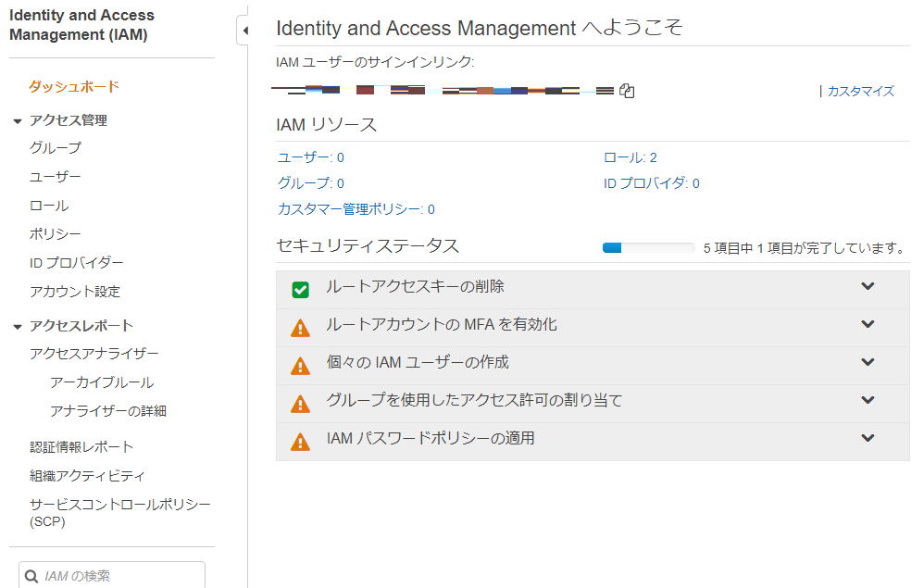Screen dimensions: 924x588
Task: Expand the 個々の IAM ユーザーの作成 chevron
Action: click(868, 362)
